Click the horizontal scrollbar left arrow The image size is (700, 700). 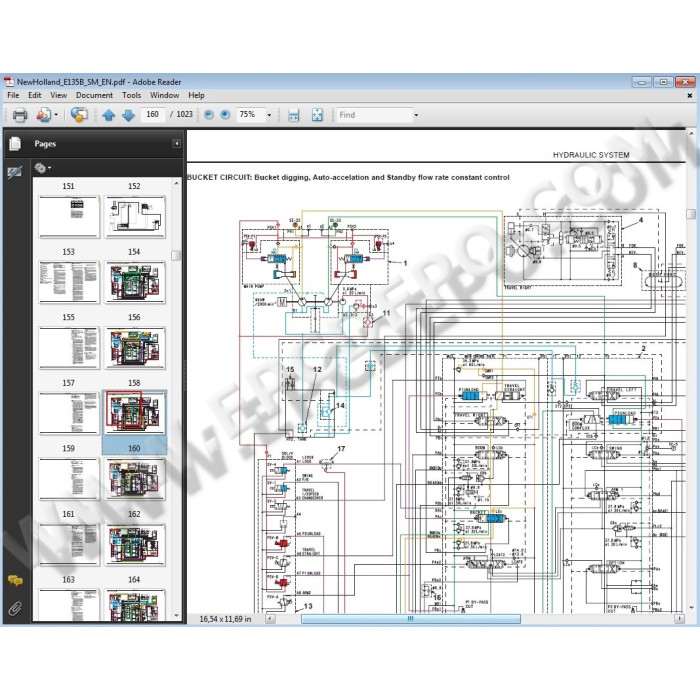270,619
